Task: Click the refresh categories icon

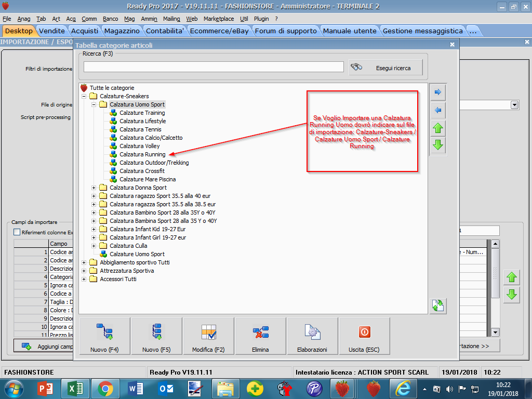Action: (x=438, y=306)
